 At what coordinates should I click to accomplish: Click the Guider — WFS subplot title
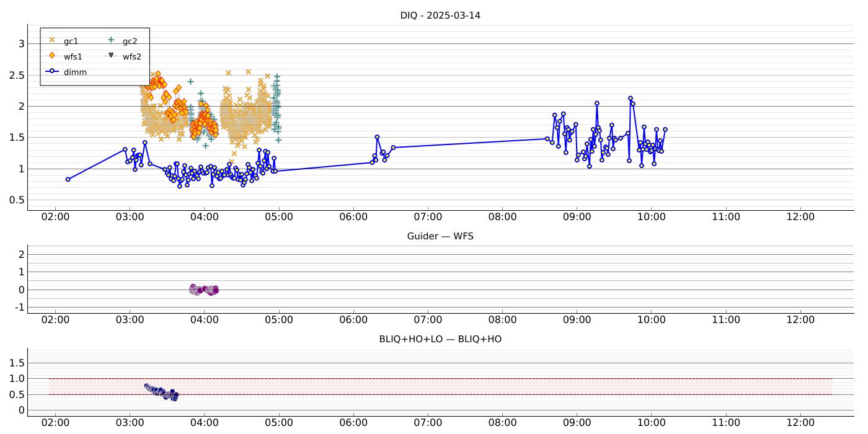pos(440,236)
